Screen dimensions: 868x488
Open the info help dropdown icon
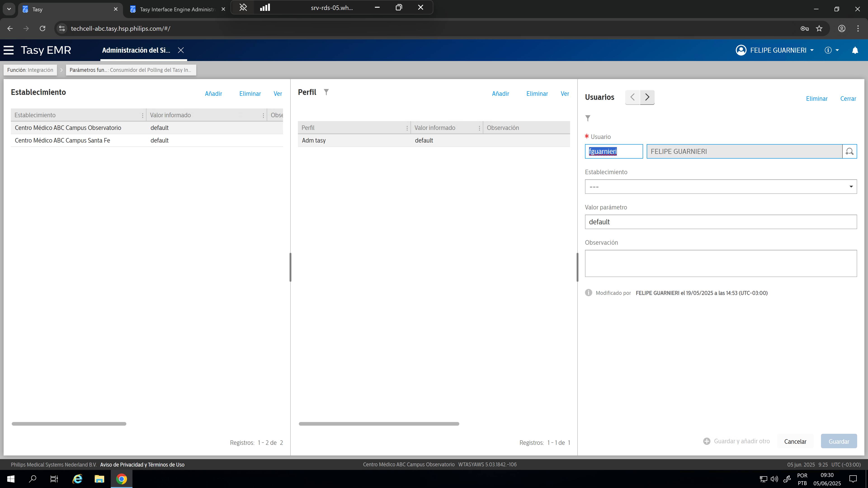click(x=832, y=50)
